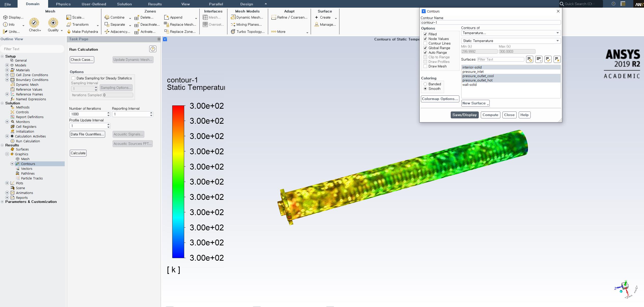This screenshot has height=307, width=644.
Task: Click the deselect all surfaces icon
Action: coord(557,59)
